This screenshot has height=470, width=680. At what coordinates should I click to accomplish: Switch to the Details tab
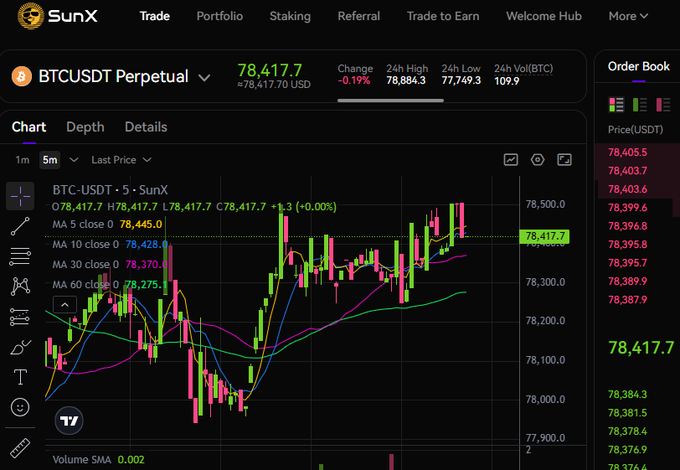(x=146, y=127)
